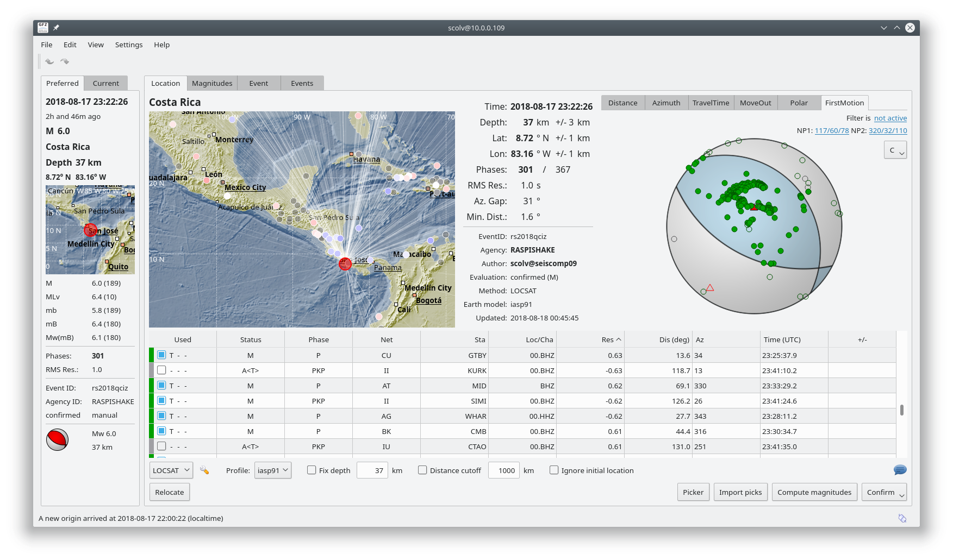Click Compute magnitudes button
The image size is (953, 560).
click(x=814, y=492)
